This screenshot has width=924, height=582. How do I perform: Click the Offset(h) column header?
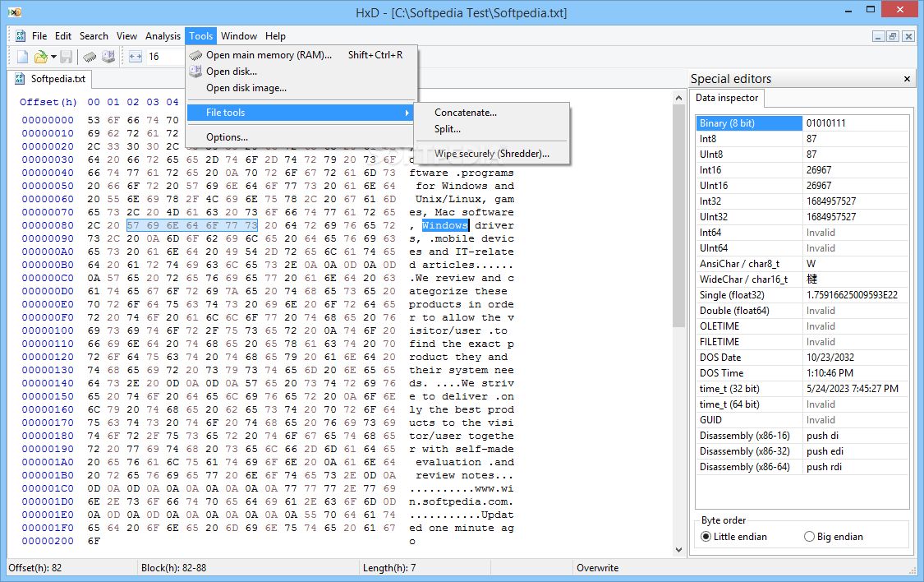point(48,102)
